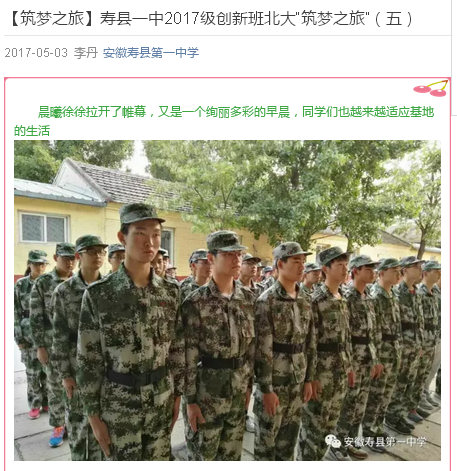Click the author name 李丹
Viewport: 457px width, 471px height.
pos(86,53)
